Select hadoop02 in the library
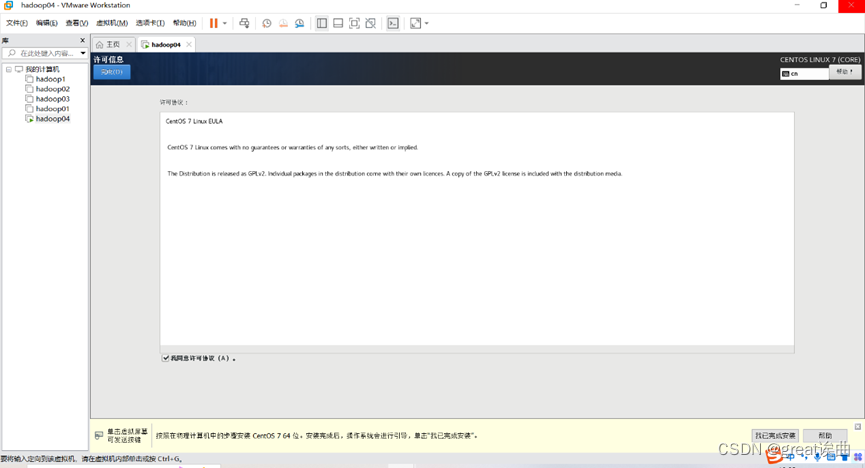The height and width of the screenshot is (468, 865). click(52, 89)
